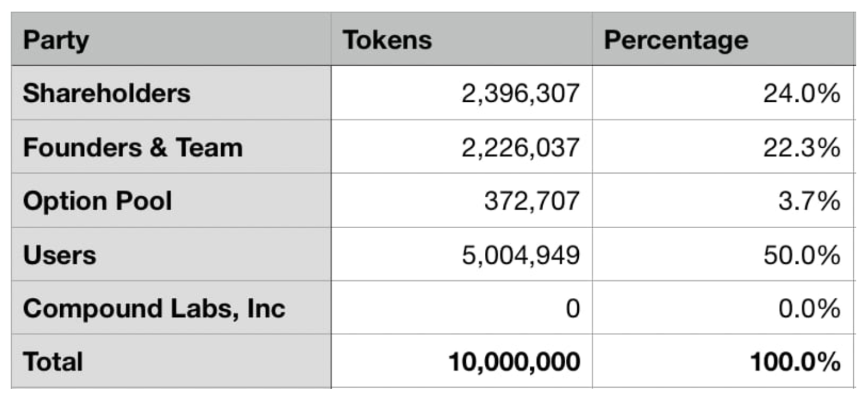Click the Compound Labs 0.0% cell
868x406 pixels.
723,307
